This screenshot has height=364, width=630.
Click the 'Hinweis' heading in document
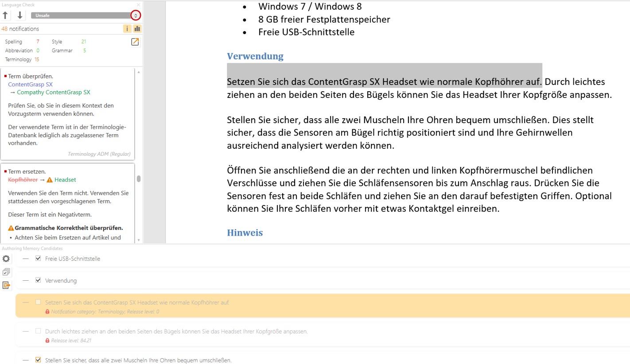pyautogui.click(x=245, y=233)
